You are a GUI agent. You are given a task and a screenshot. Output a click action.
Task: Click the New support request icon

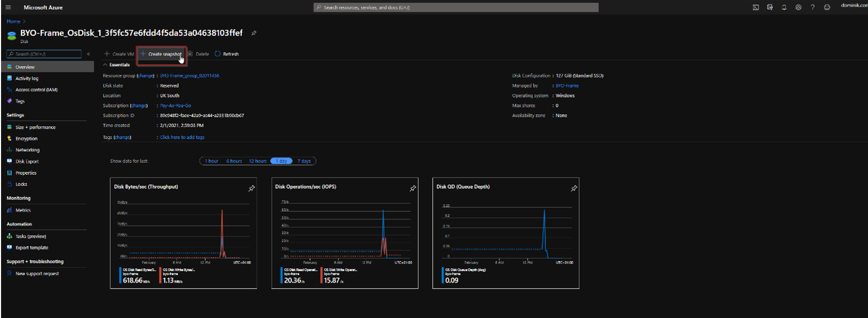[9, 273]
